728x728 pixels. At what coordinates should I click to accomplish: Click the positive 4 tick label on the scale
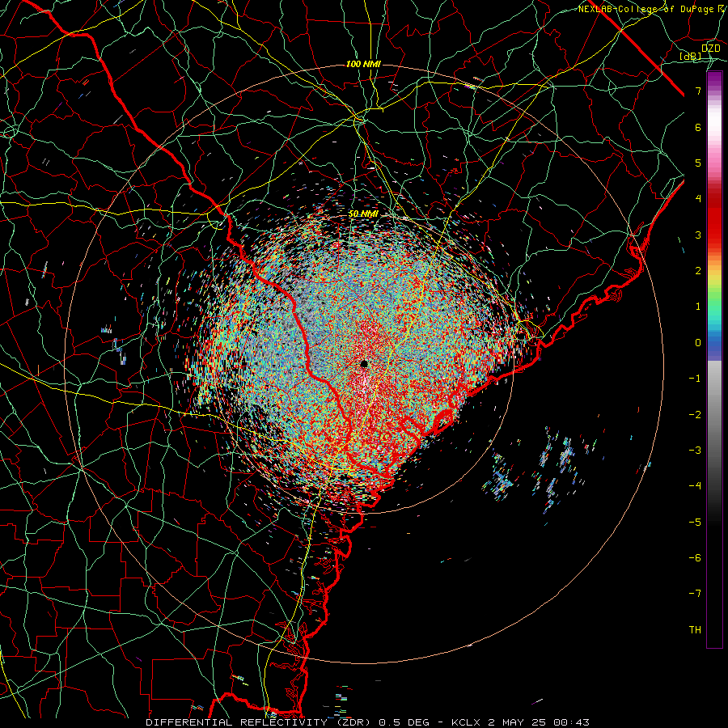pos(698,199)
